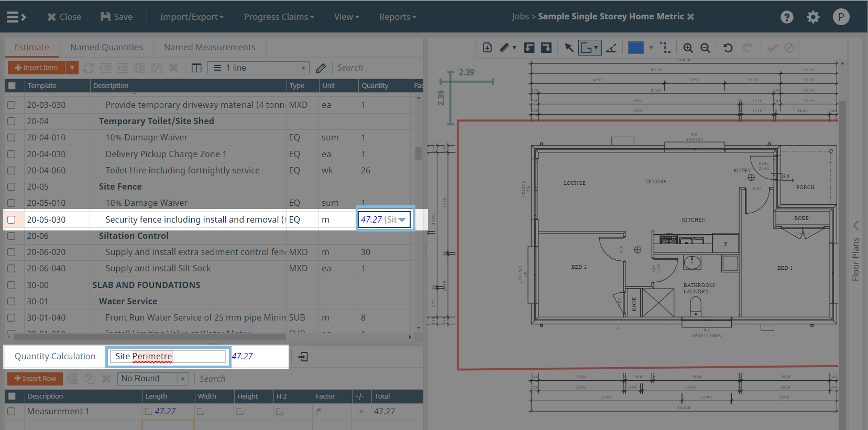Tick checkbox for row 20-05-030

pyautogui.click(x=12, y=220)
